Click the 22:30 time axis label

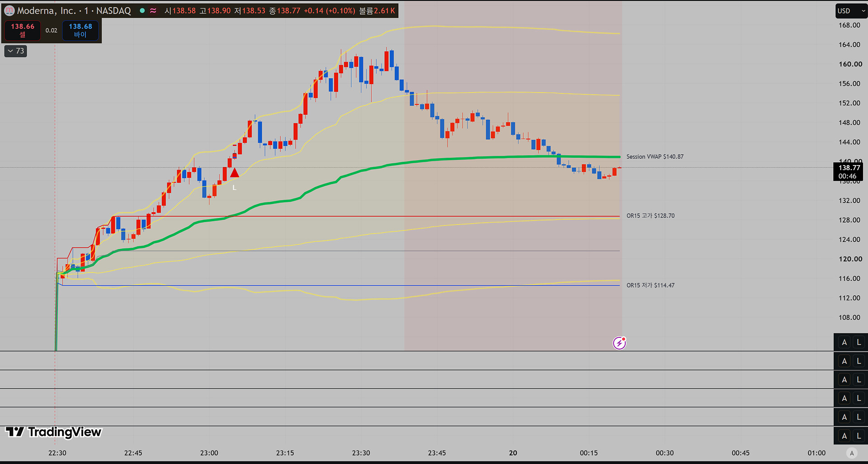pos(57,453)
